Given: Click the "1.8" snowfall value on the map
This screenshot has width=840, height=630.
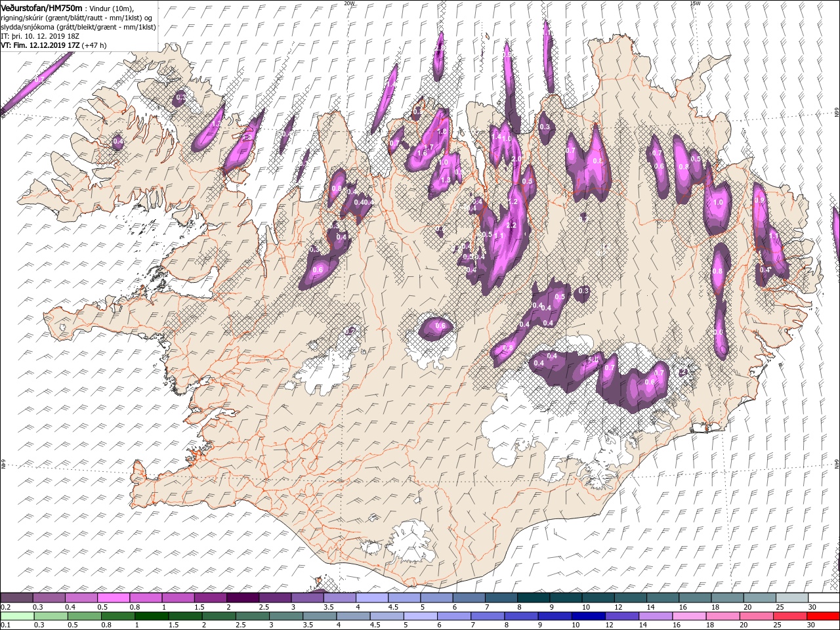Looking at the screenshot, I should [x=442, y=132].
